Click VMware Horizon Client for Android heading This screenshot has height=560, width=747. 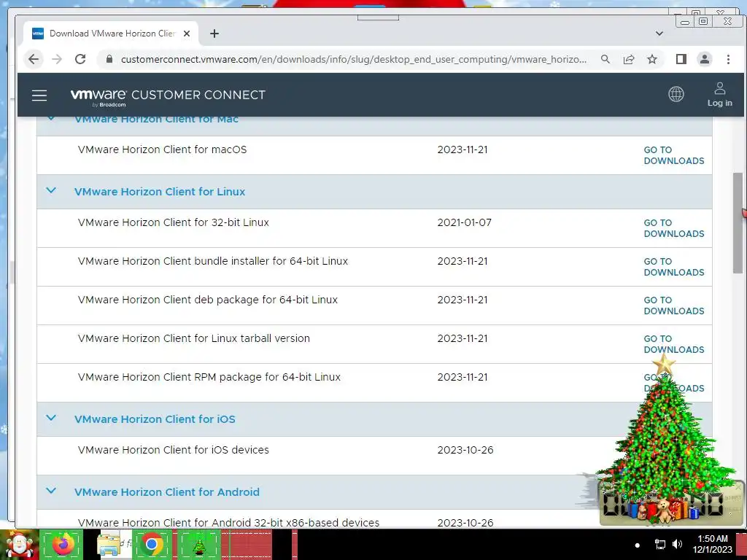(x=167, y=492)
